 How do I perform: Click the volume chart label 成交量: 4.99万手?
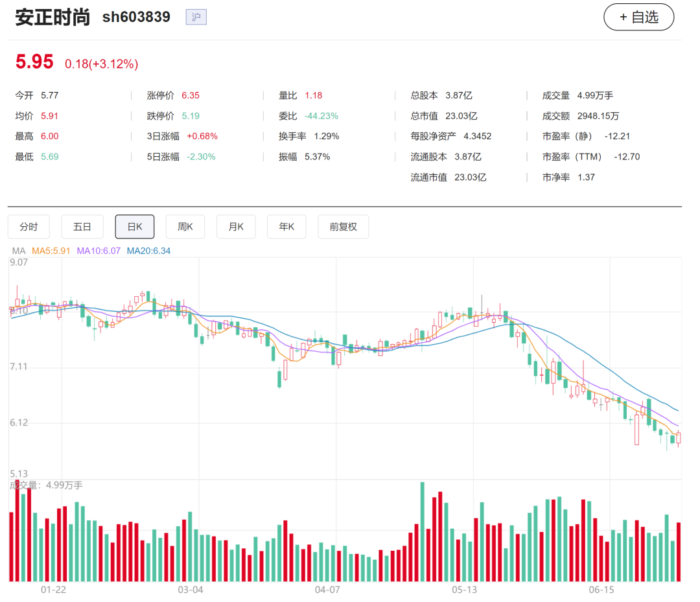click(x=47, y=485)
